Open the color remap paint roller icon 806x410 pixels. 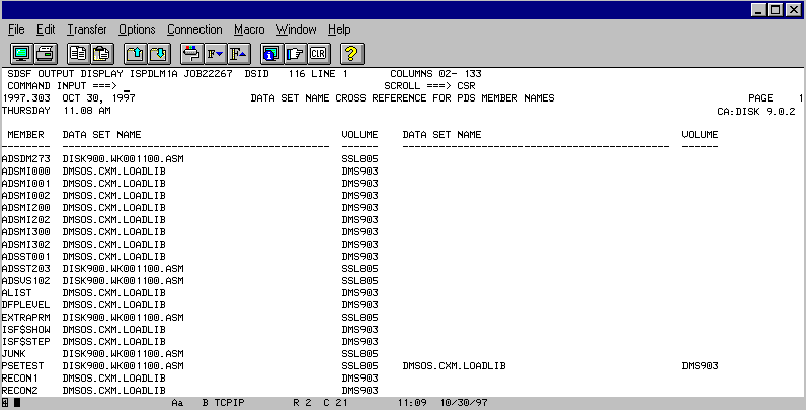click(x=190, y=53)
